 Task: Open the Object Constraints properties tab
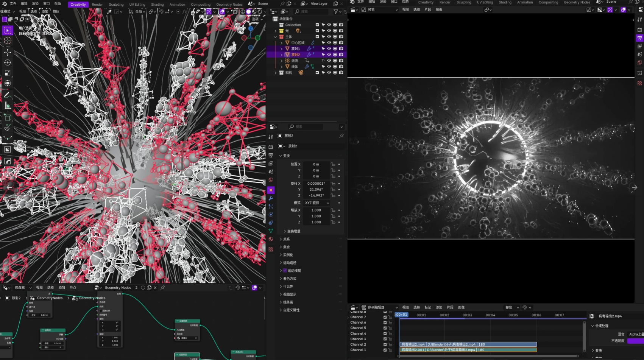(271, 223)
